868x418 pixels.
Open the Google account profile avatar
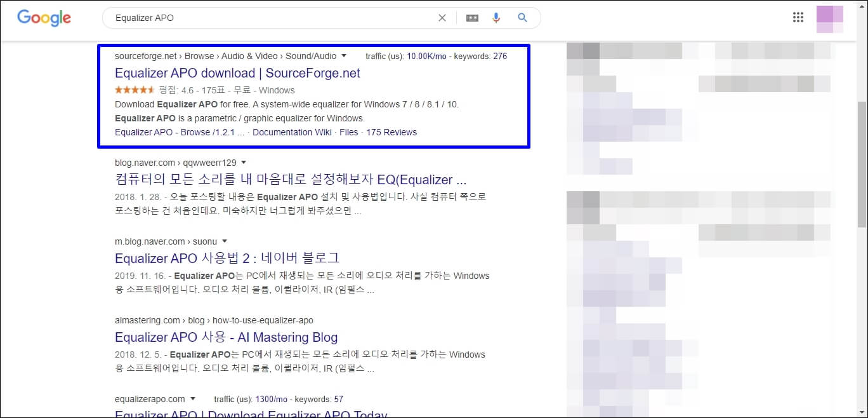[x=830, y=18]
